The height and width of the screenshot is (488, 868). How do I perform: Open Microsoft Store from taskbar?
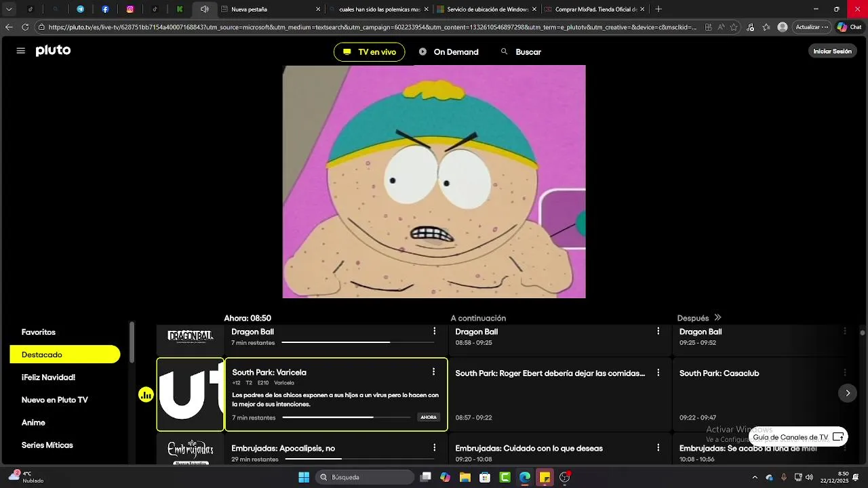click(485, 477)
